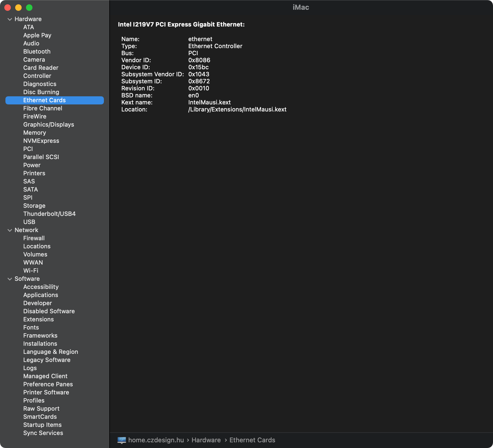Select Printer Software entry
This screenshot has width=493, height=448.
pos(46,392)
